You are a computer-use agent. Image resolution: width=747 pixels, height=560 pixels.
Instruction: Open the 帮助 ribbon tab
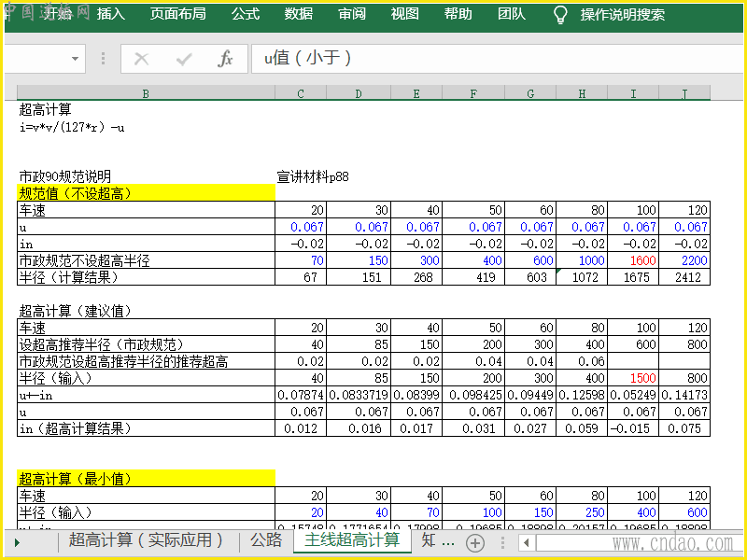[x=458, y=13]
